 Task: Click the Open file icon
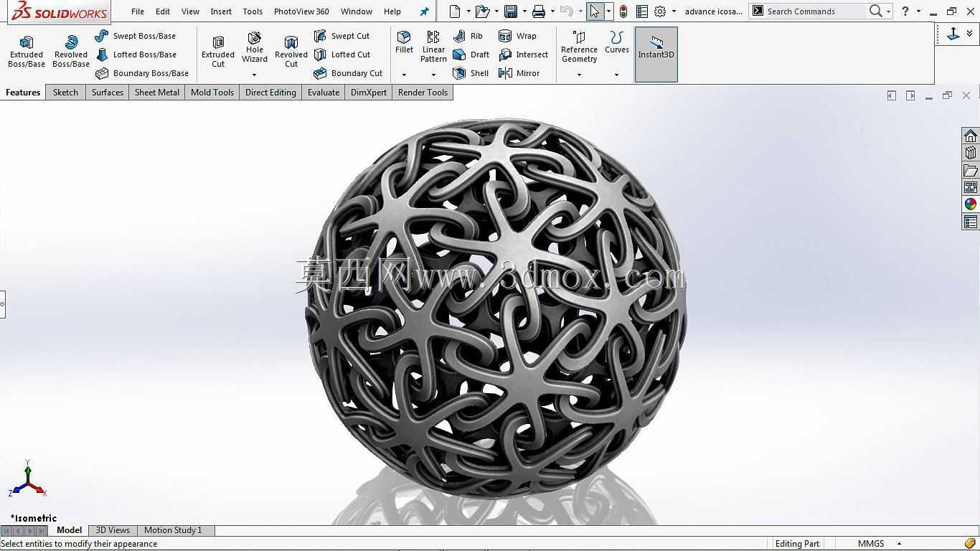coord(482,11)
